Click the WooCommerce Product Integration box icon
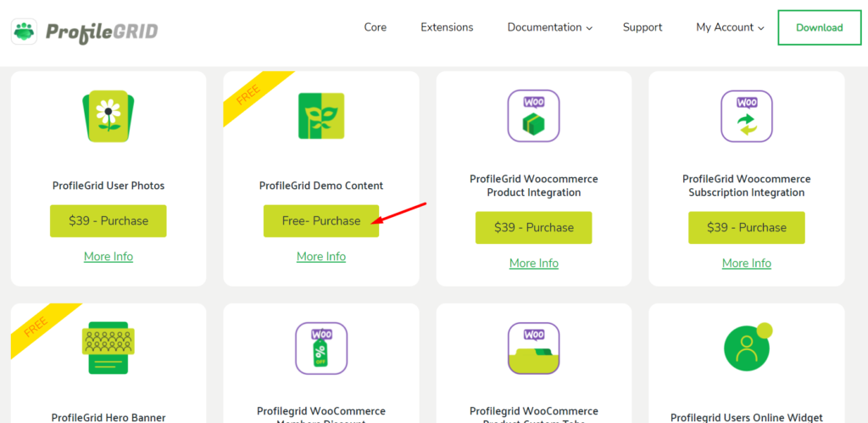Viewport: 868px width, 423px height. click(533, 116)
